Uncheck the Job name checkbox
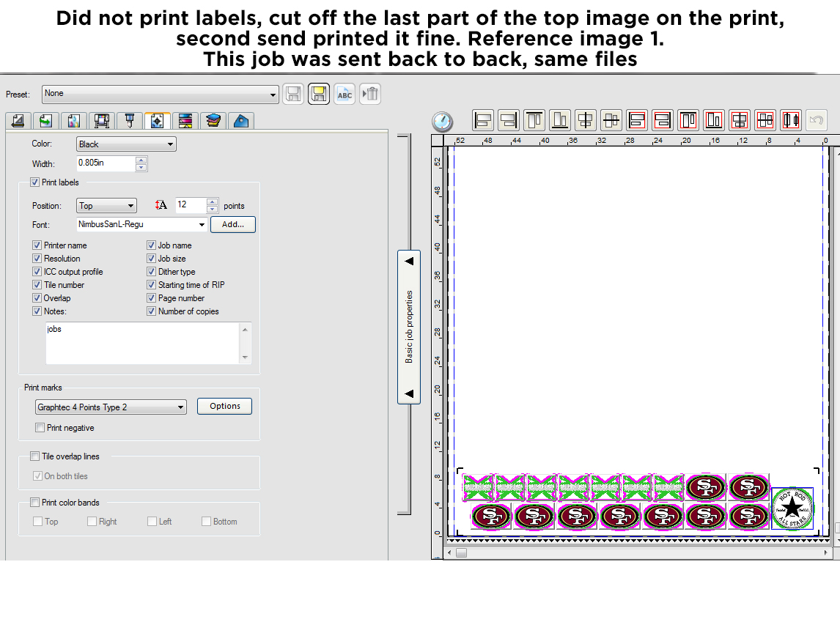Image resolution: width=840 pixels, height=633 pixels. click(x=152, y=245)
